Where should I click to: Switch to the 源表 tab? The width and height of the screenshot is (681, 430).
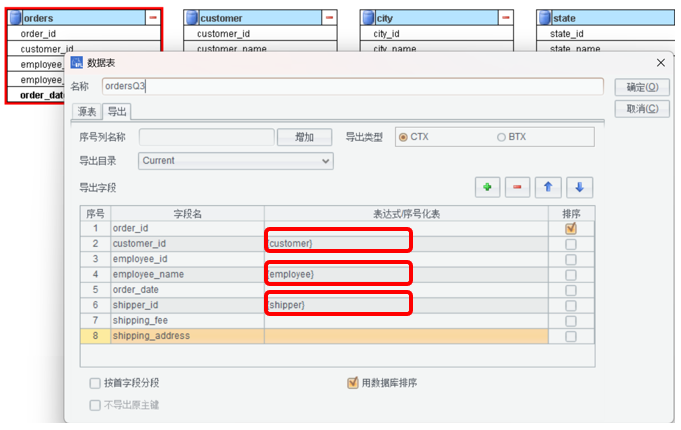coord(86,112)
